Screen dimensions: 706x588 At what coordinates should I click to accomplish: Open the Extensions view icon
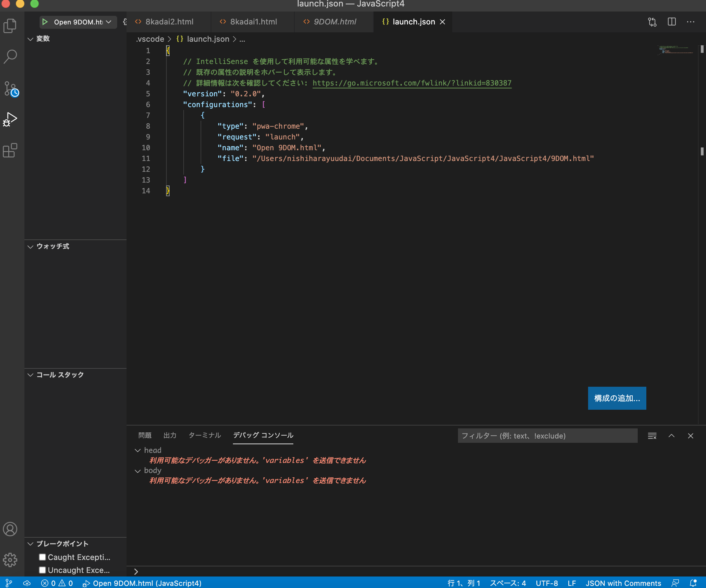[10, 150]
